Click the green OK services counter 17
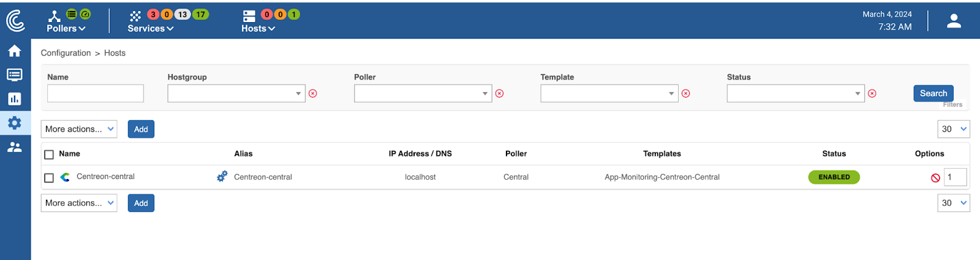The image size is (980, 260). (200, 14)
